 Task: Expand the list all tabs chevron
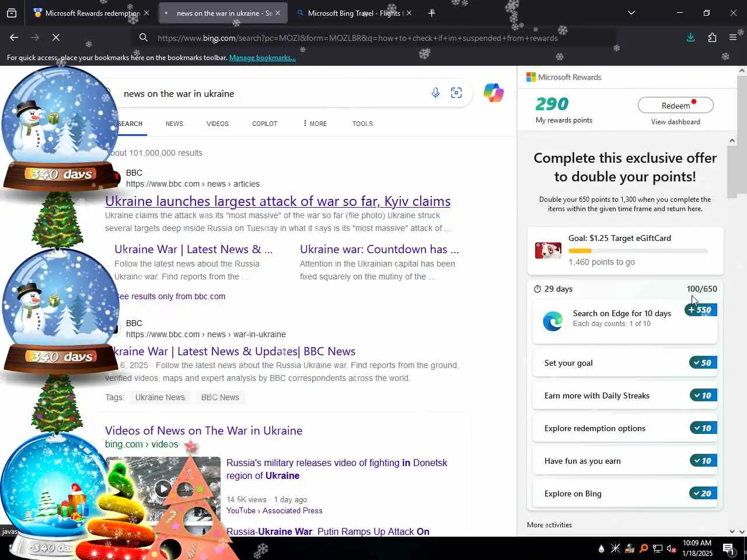631,13
